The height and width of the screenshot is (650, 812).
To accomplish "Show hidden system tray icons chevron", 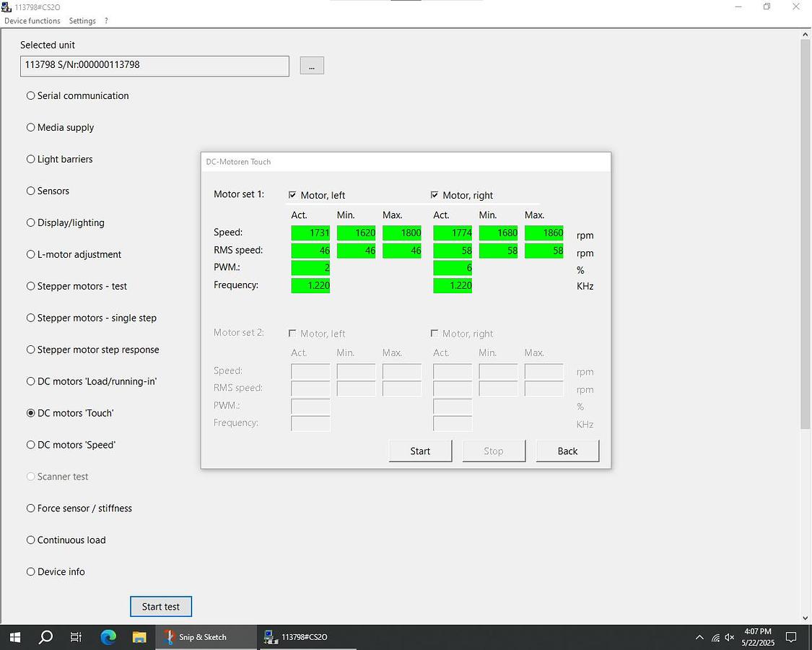I will click(x=699, y=638).
